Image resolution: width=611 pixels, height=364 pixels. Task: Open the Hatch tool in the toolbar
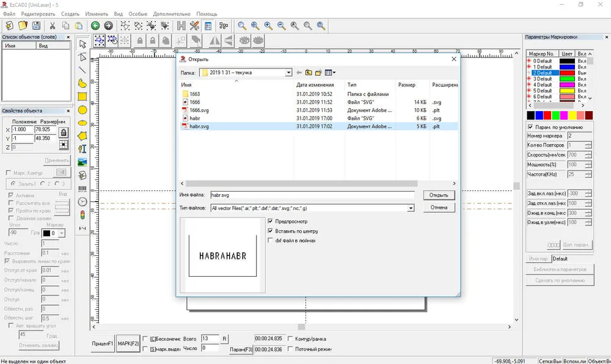pyautogui.click(x=181, y=26)
